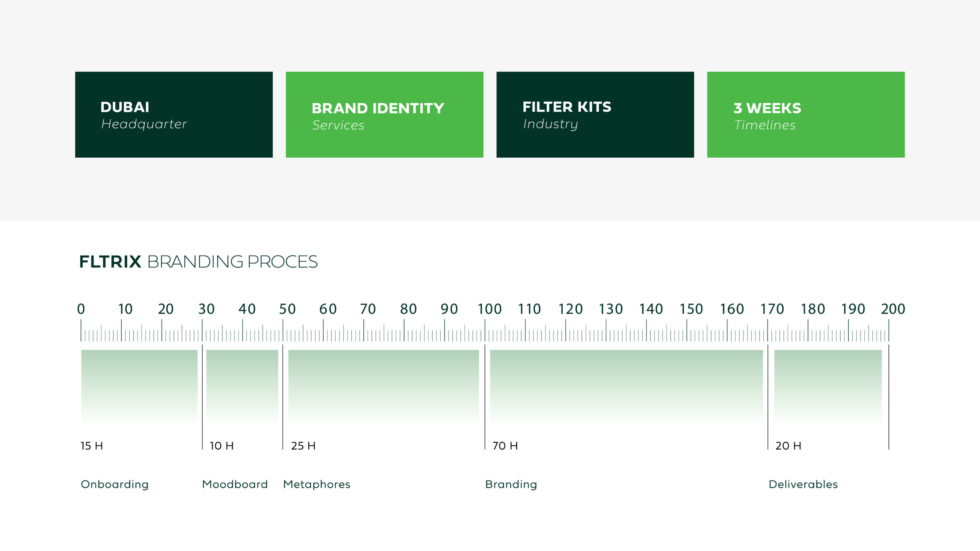The image size is (980, 551).
Task: Click the Deliverables stage label
Action: click(x=803, y=484)
